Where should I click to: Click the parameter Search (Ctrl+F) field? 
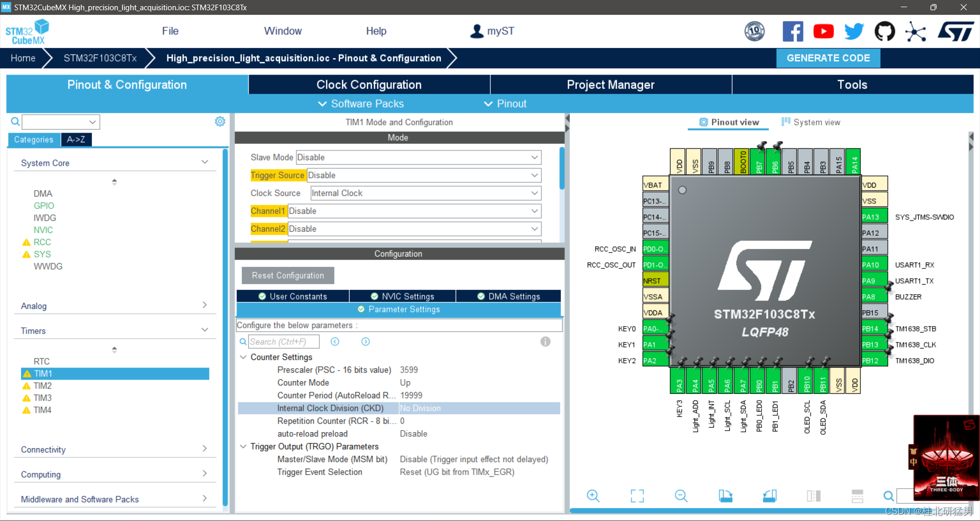tap(284, 341)
